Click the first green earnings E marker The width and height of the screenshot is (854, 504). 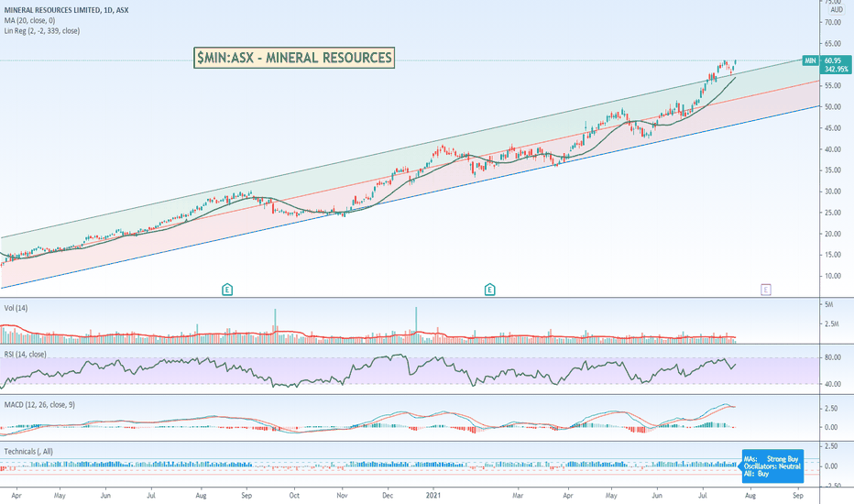[x=227, y=290]
